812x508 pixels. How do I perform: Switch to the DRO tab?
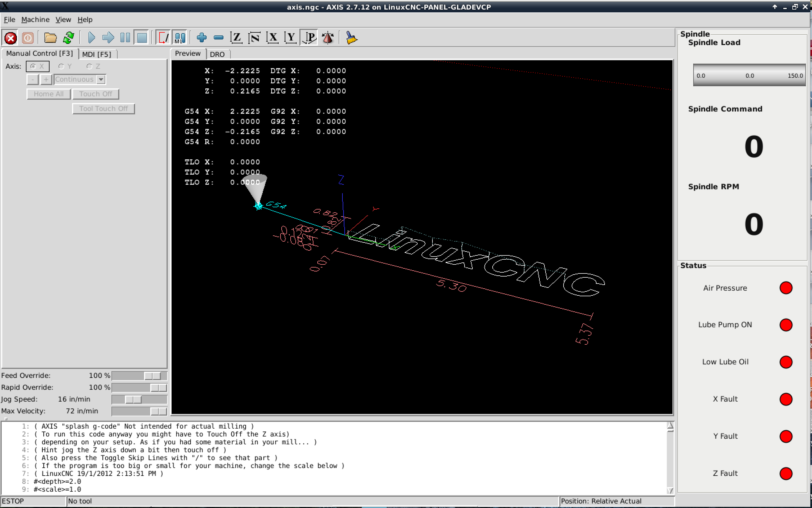(217, 54)
